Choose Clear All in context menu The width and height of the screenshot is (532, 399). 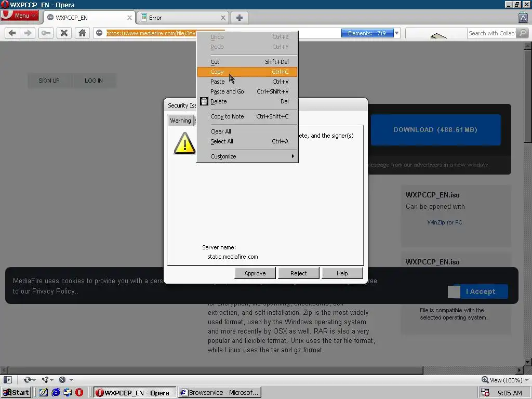(x=247, y=131)
